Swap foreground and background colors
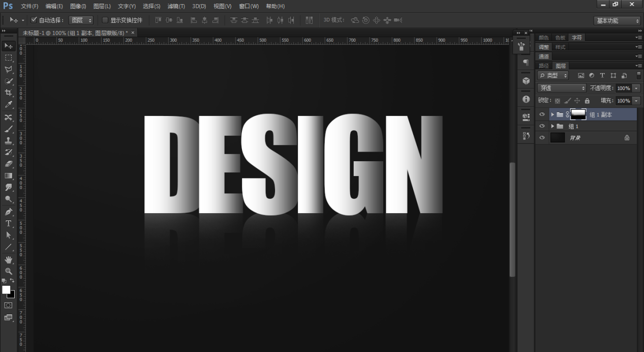644x352 pixels. pyautogui.click(x=12, y=280)
